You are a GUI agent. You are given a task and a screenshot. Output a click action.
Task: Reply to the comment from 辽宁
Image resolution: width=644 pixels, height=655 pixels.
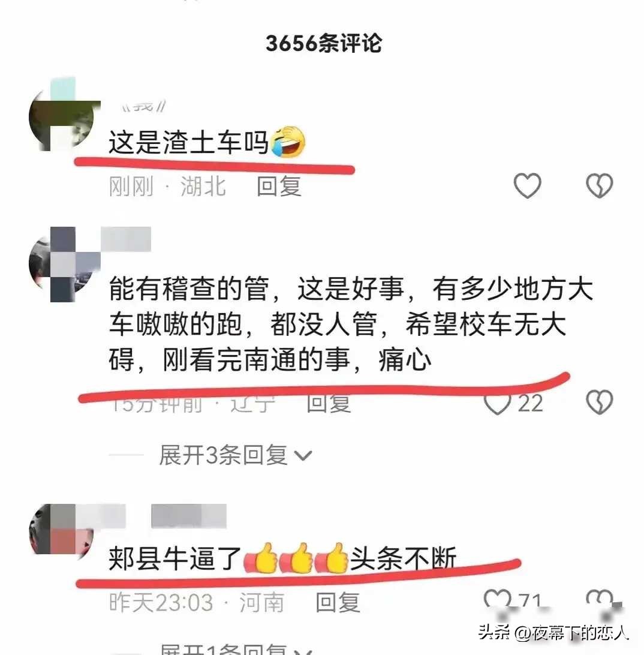329,404
